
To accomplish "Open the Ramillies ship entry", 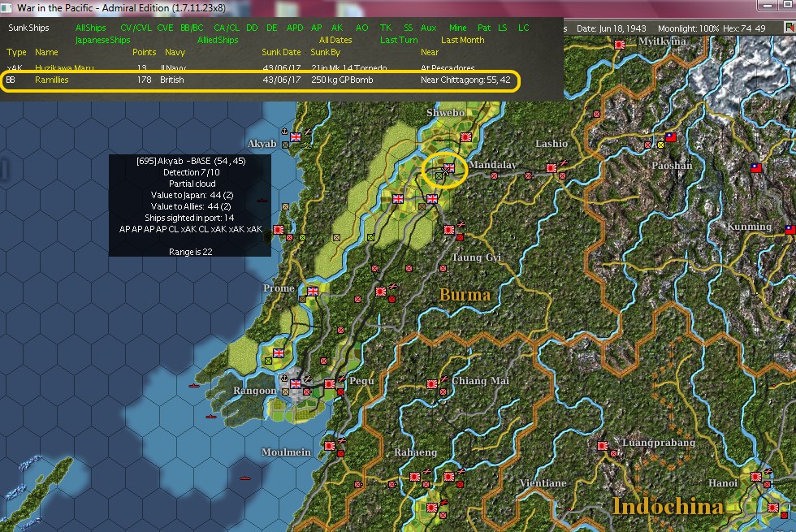I will pyautogui.click(x=51, y=80).
